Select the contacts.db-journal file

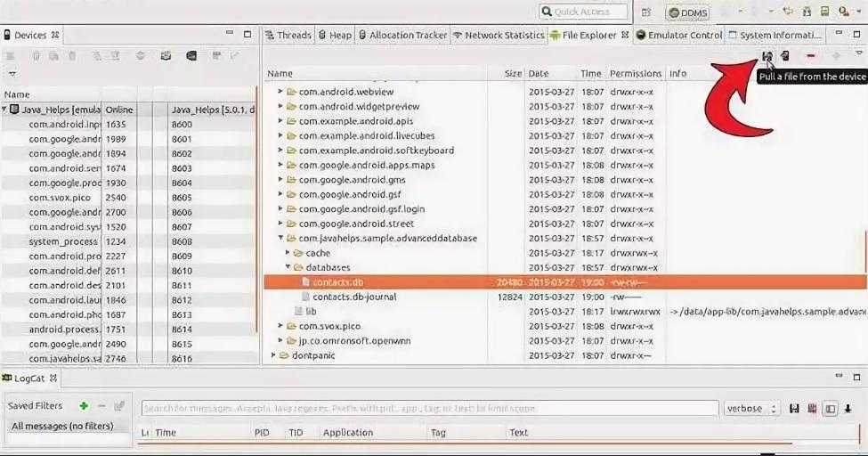pyautogui.click(x=354, y=297)
